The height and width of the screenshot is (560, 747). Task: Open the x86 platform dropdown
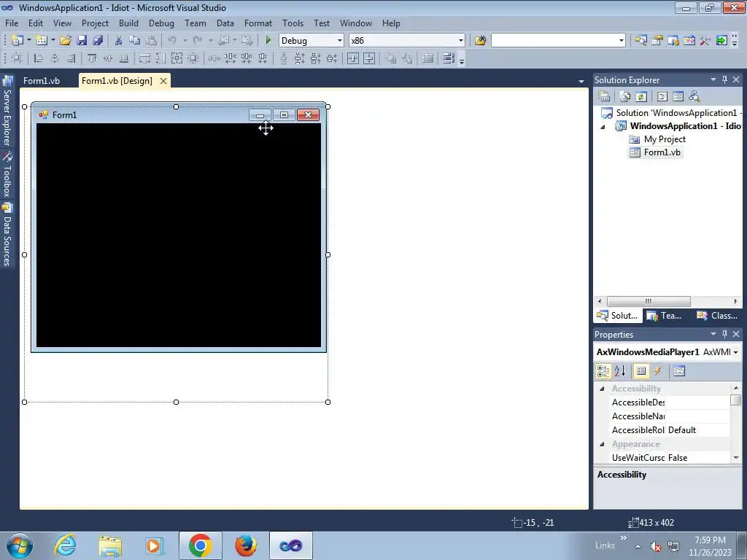pos(461,41)
